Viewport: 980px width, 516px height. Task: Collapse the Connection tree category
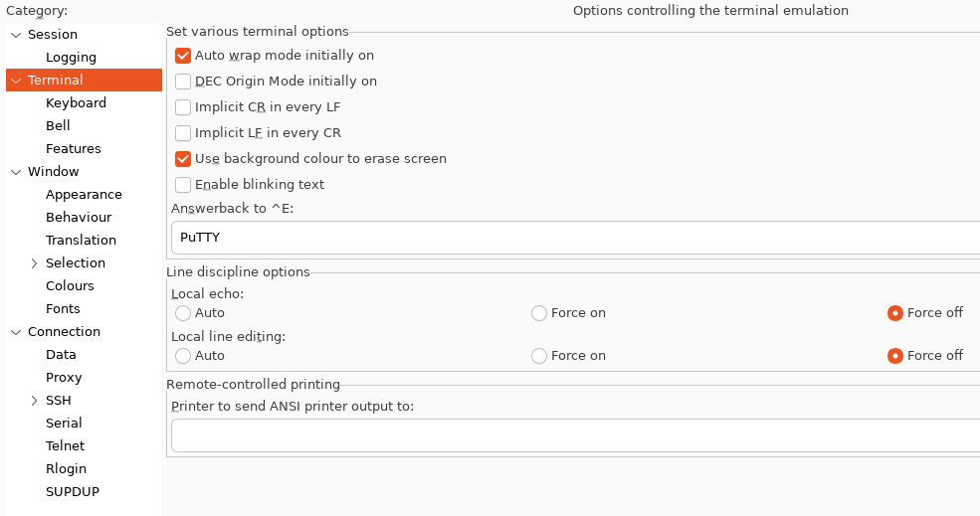click(16, 332)
